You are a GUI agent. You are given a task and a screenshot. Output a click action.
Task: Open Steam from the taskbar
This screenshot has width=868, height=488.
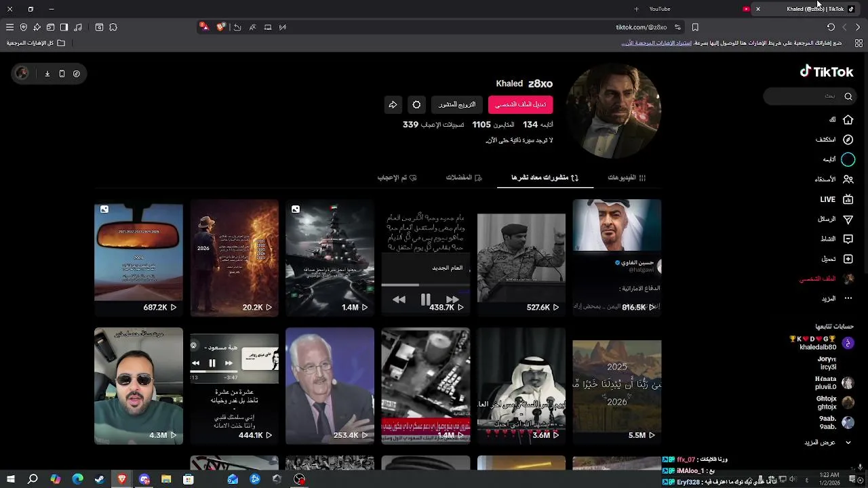tap(100, 479)
